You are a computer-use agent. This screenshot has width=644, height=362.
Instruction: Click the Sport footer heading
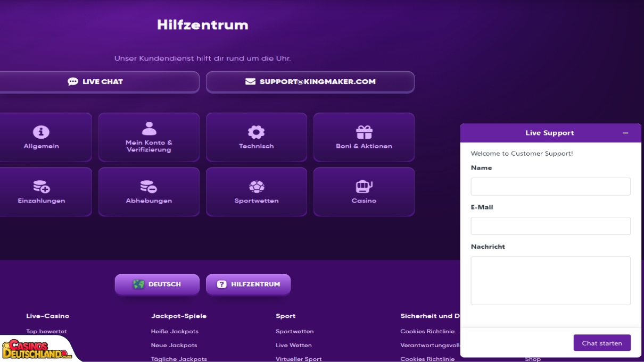[x=286, y=316]
